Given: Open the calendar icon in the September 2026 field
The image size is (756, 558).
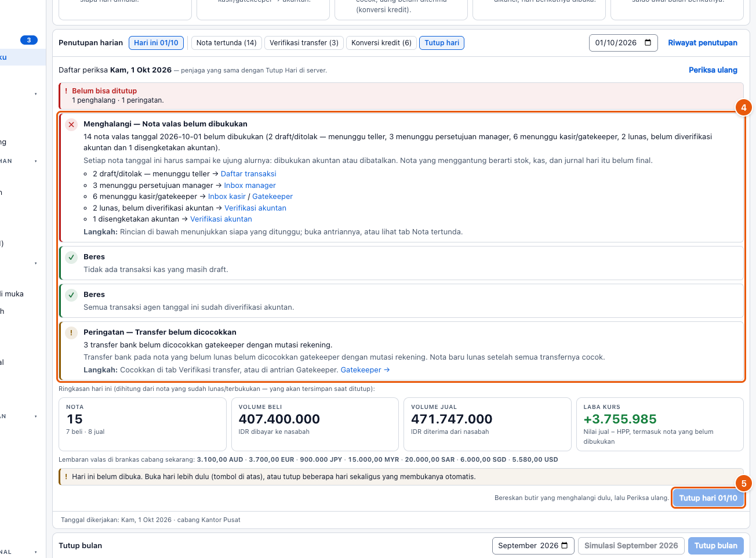Looking at the screenshot, I should [x=565, y=545].
